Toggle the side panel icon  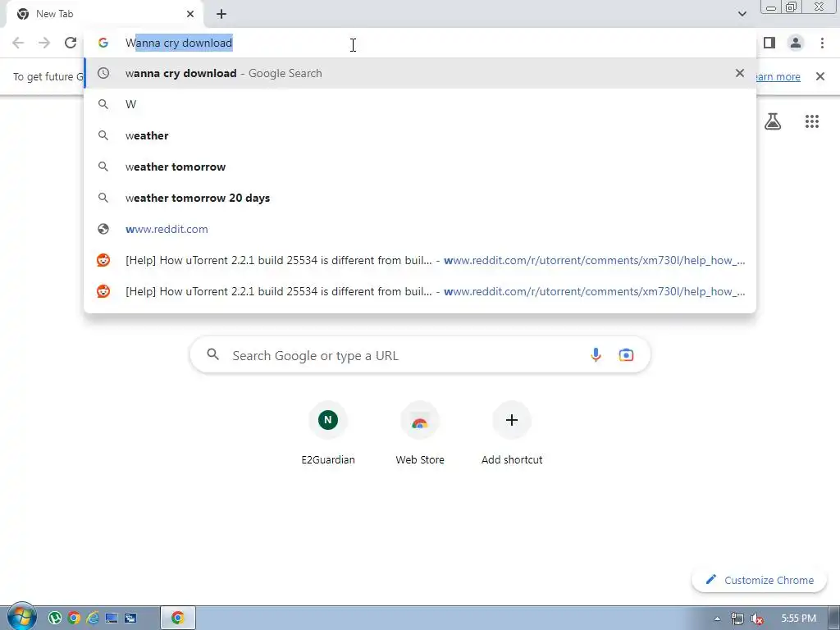pyautogui.click(x=769, y=43)
